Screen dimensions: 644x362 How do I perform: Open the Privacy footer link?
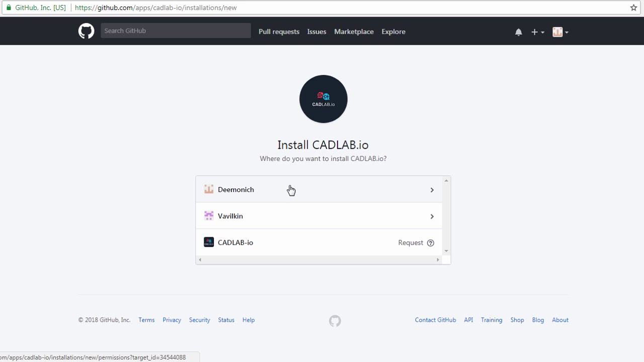click(172, 320)
